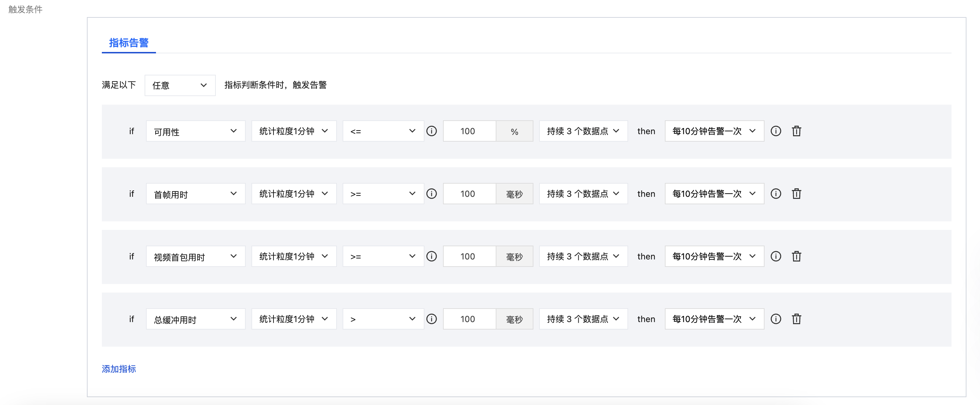
Task: Delete the 首帧用时 condition row
Action: point(796,194)
